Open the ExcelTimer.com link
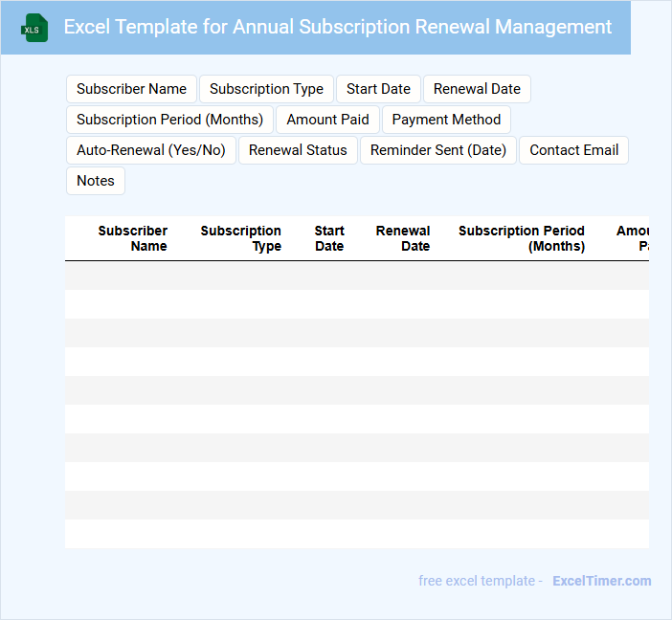672x620 pixels. click(x=601, y=581)
